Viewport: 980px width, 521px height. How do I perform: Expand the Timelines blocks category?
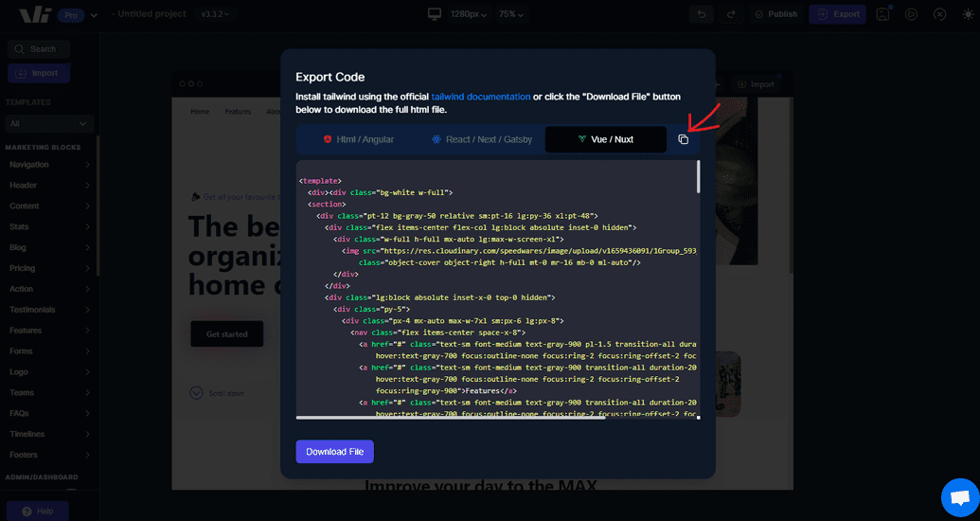tap(48, 434)
